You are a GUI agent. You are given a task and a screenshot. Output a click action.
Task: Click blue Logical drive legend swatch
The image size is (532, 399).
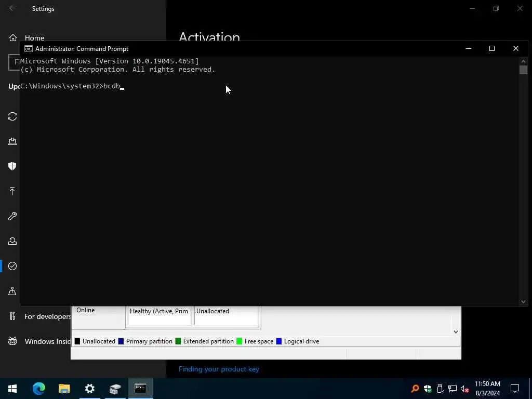[x=279, y=341]
